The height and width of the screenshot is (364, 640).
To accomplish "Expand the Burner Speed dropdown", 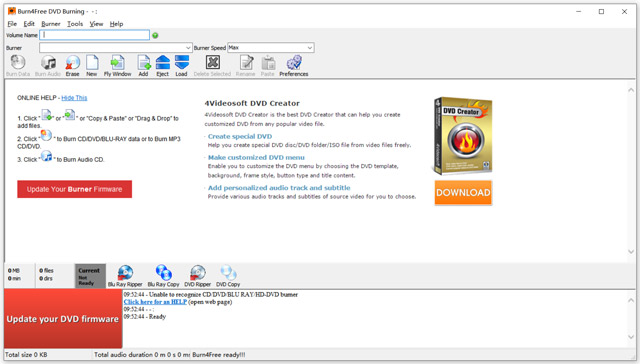I will click(310, 48).
